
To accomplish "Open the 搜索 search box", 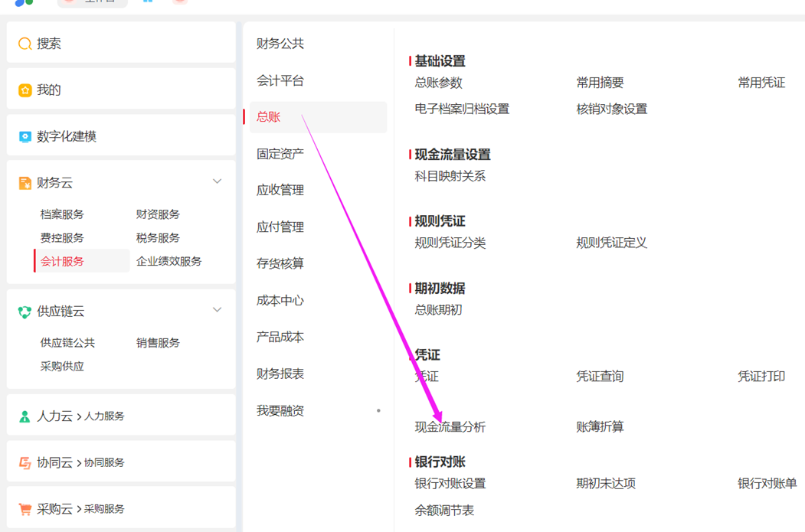I will click(x=121, y=43).
